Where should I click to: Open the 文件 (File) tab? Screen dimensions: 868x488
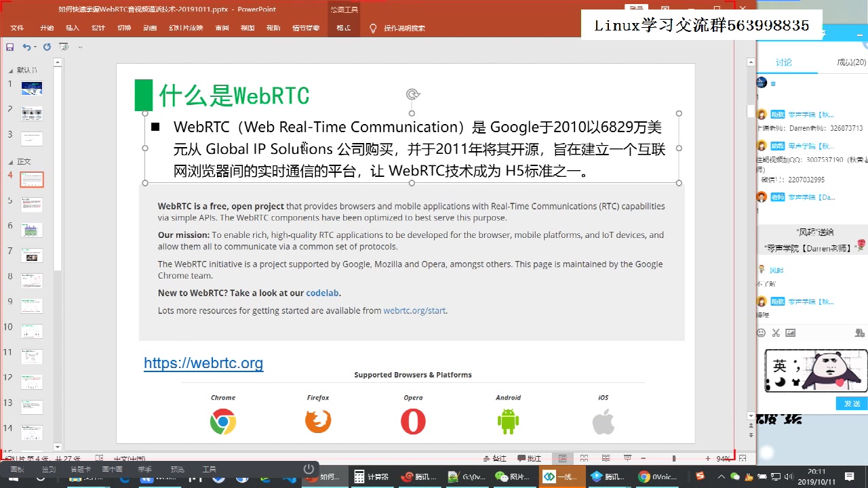tap(17, 28)
